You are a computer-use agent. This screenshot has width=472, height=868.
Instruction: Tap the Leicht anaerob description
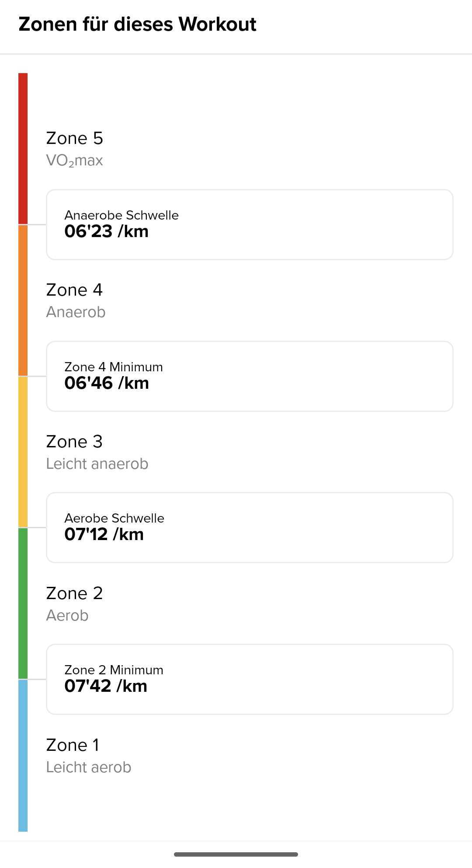tap(97, 464)
